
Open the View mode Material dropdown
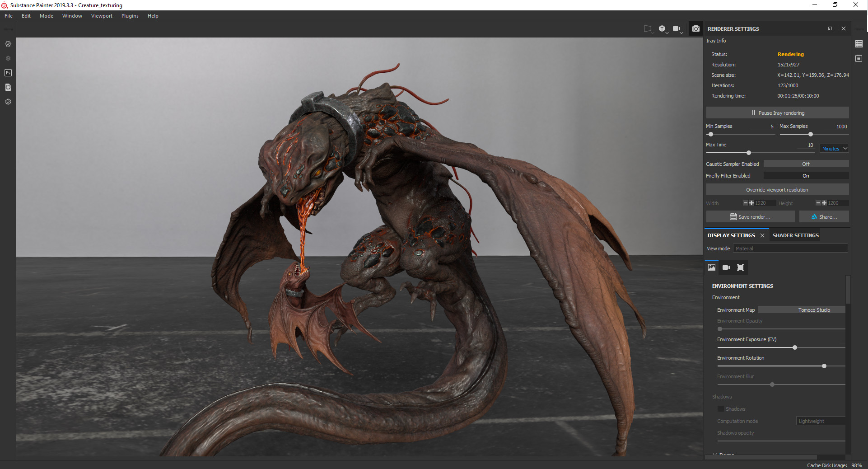pyautogui.click(x=790, y=249)
